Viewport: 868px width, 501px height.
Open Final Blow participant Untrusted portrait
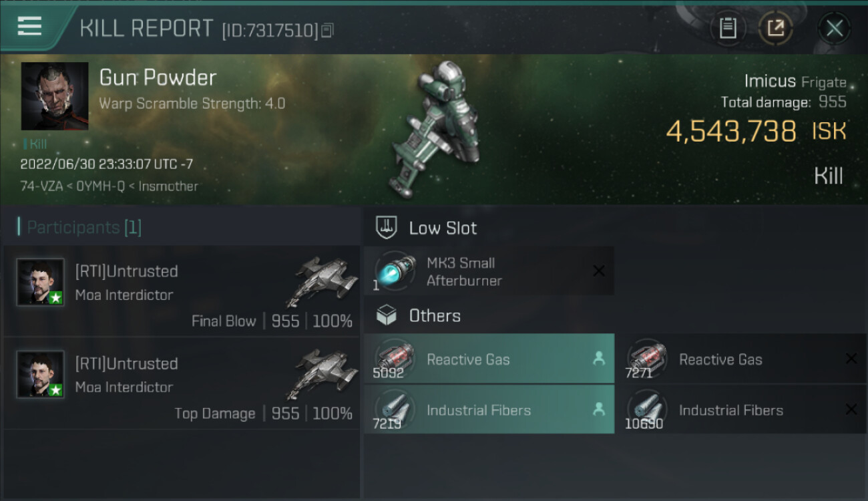pyautogui.click(x=41, y=282)
